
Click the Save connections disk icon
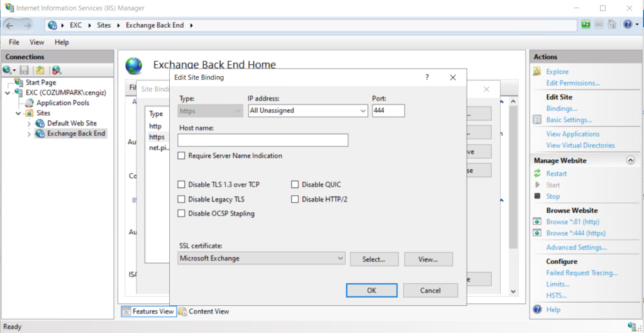(x=25, y=70)
